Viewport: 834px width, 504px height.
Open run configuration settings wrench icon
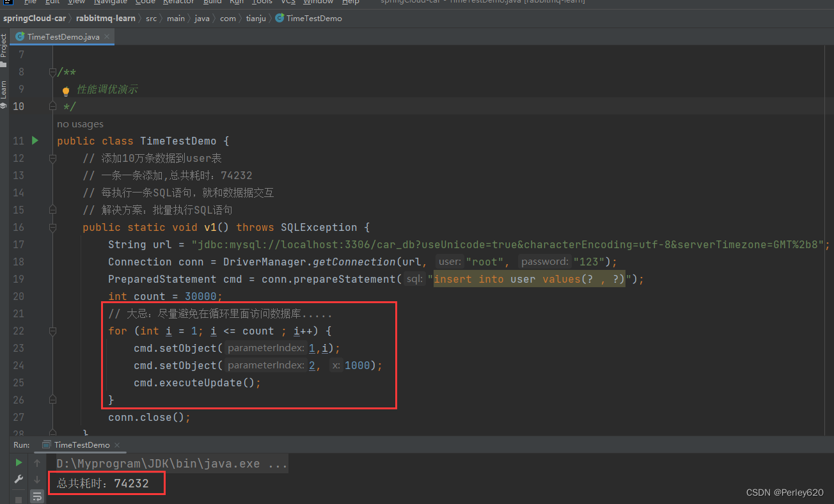tap(19, 479)
